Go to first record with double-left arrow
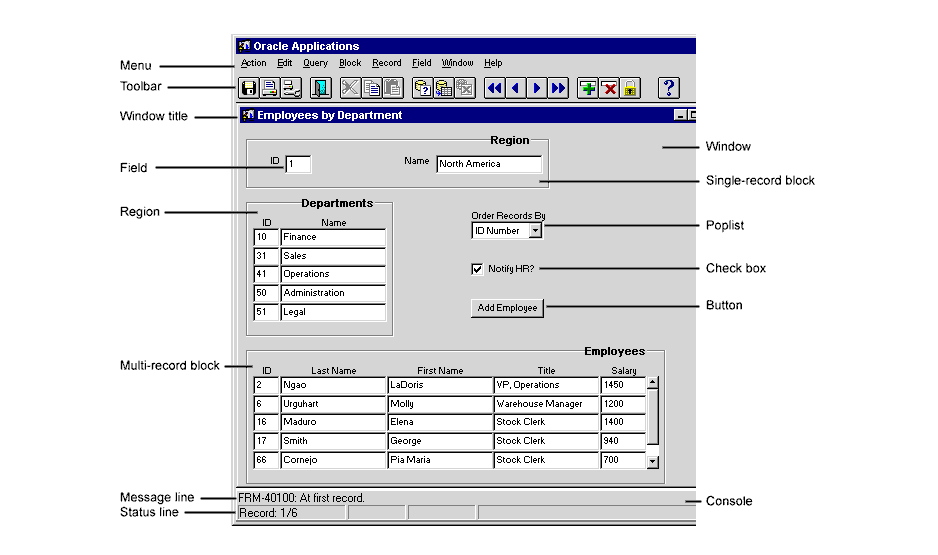 495,88
